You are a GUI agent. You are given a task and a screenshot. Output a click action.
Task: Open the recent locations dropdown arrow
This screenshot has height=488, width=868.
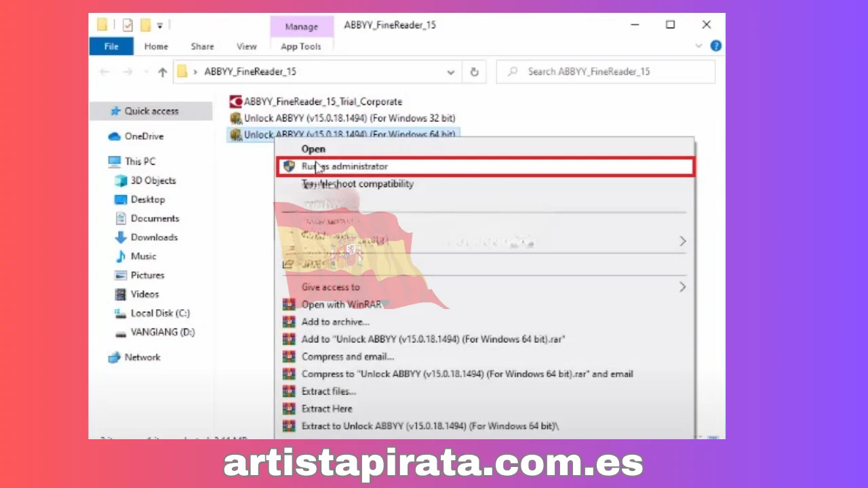coord(144,72)
